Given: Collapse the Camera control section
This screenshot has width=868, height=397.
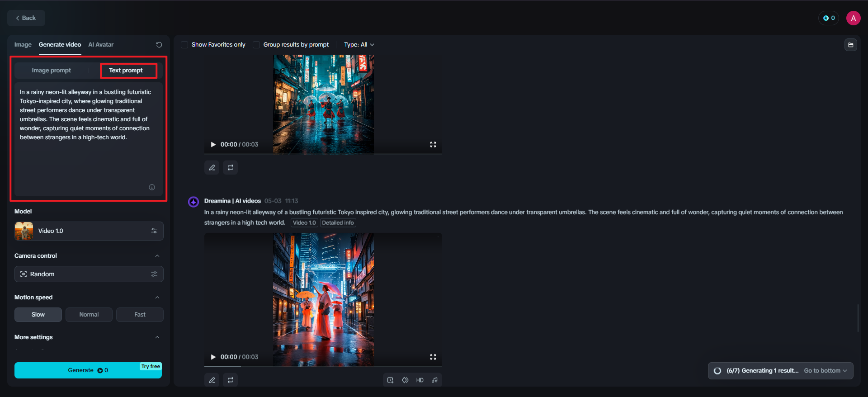Looking at the screenshot, I should [157, 256].
